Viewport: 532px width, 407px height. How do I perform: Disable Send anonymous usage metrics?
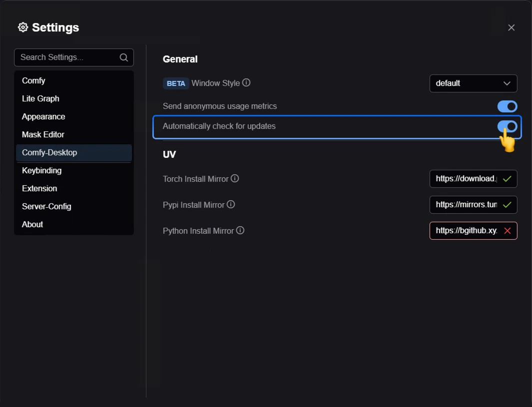pos(507,106)
